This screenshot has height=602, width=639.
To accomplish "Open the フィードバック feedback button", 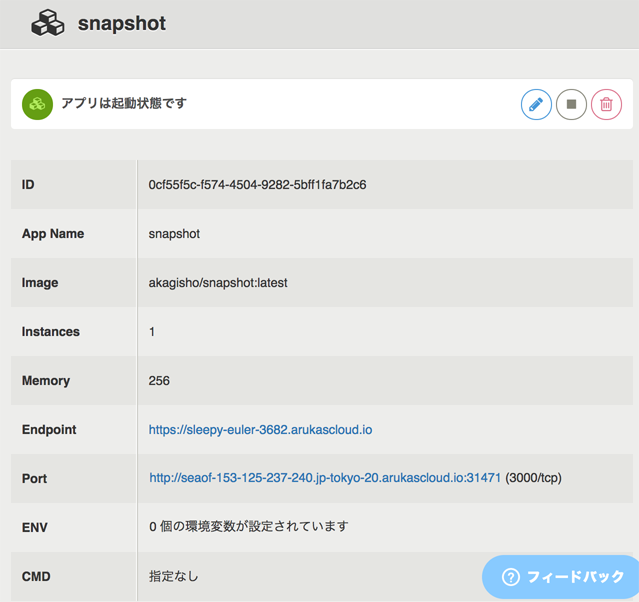I will (561, 577).
